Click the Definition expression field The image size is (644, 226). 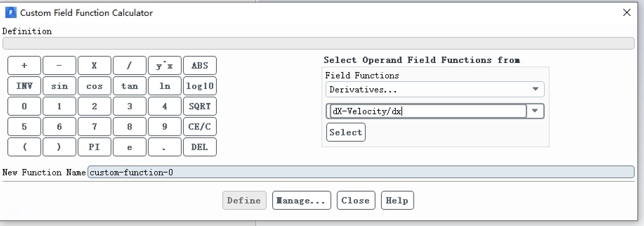(318, 43)
